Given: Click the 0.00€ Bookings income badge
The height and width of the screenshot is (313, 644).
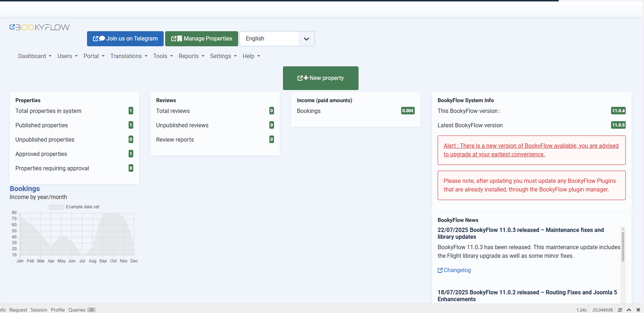Looking at the screenshot, I should click(x=408, y=111).
